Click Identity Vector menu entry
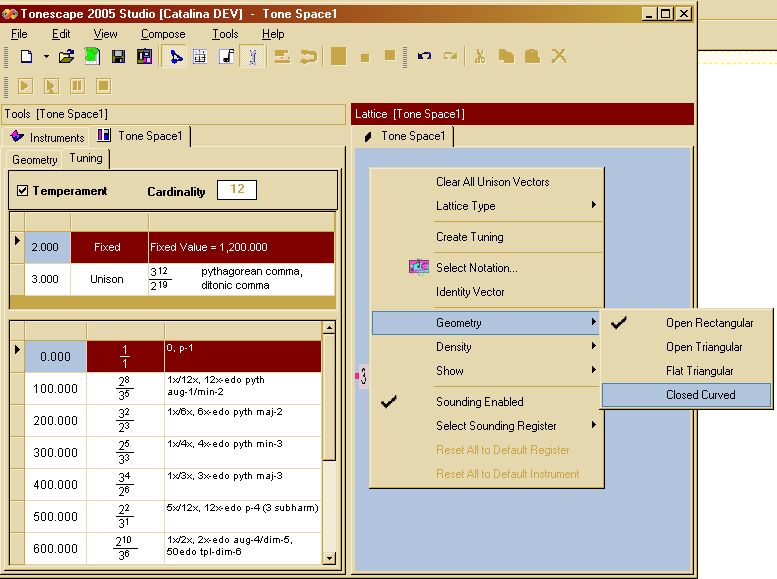Image resolution: width=777 pixels, height=579 pixels. coord(487,292)
